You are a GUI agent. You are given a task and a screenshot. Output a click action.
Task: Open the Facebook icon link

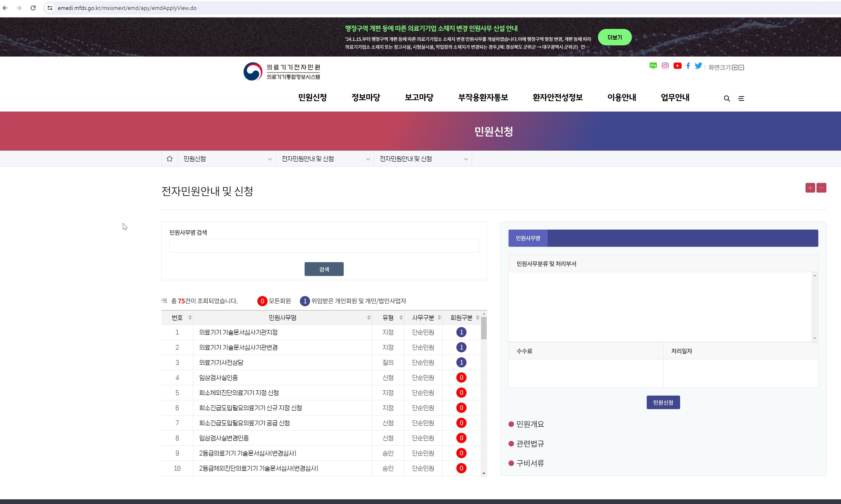tap(688, 66)
